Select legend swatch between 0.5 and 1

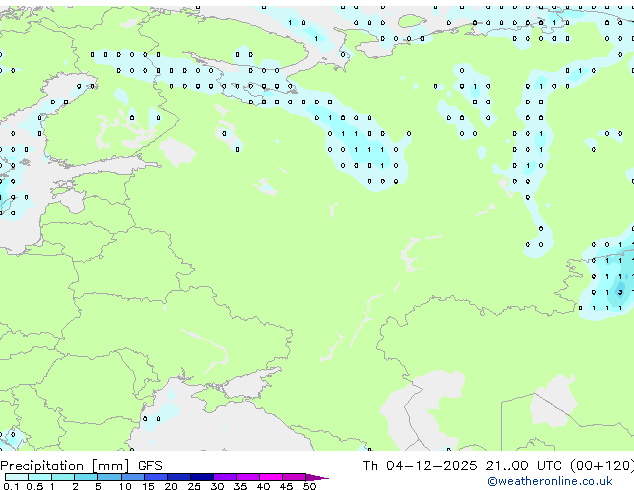(40, 477)
